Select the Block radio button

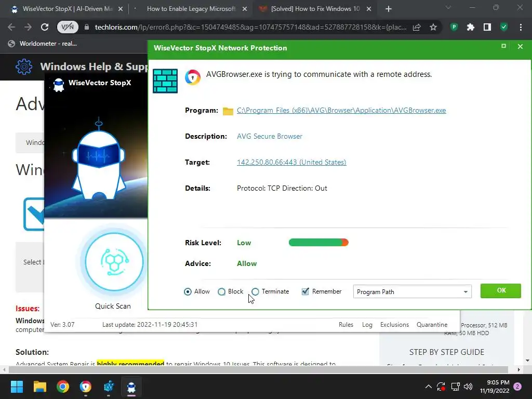tap(221, 292)
